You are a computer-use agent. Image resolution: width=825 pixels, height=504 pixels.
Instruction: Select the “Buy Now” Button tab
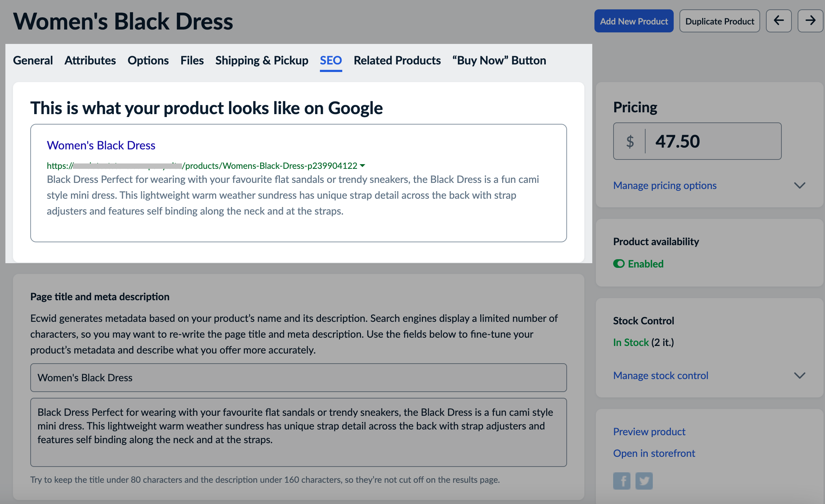[x=499, y=60]
